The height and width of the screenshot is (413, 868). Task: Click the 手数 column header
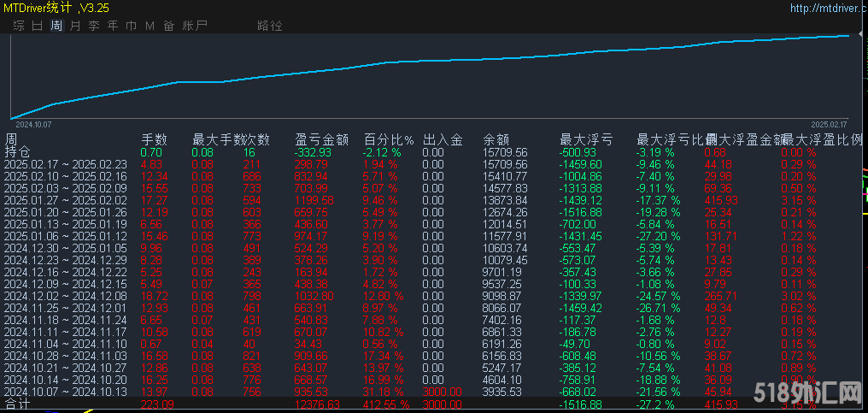tap(154, 139)
